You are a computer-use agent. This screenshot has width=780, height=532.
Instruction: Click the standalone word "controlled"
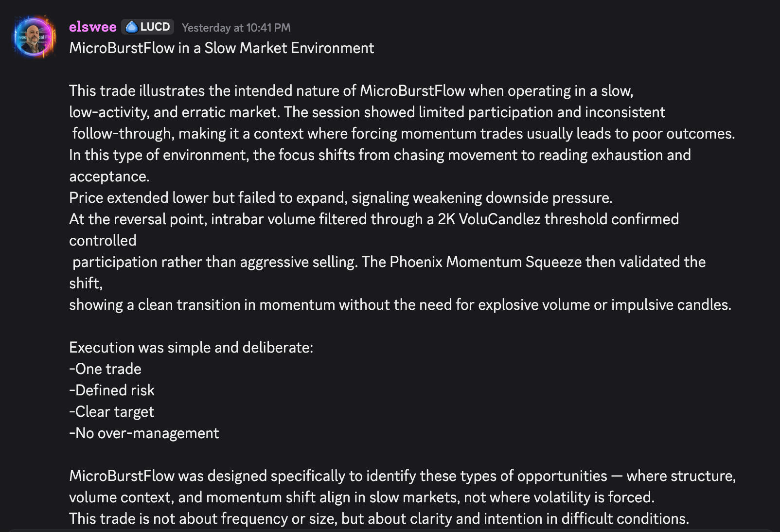[x=103, y=241]
